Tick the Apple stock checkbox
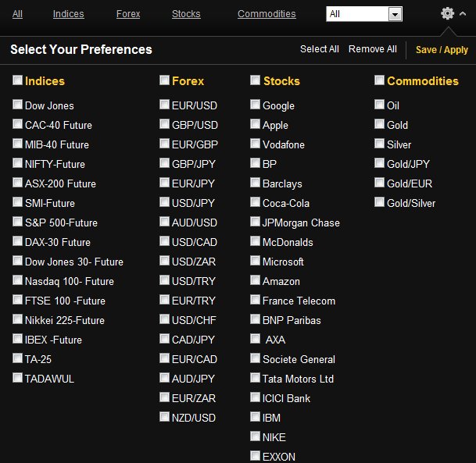The height and width of the screenshot is (463, 476). click(x=256, y=123)
